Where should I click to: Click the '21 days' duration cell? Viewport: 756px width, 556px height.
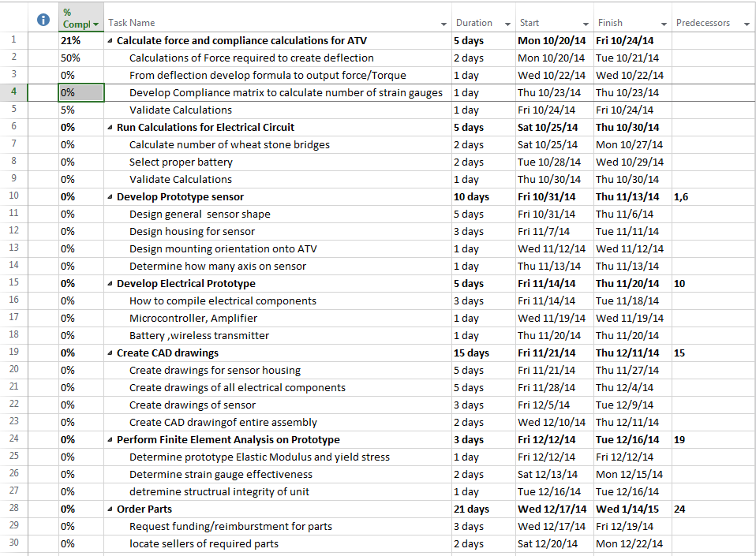484,509
